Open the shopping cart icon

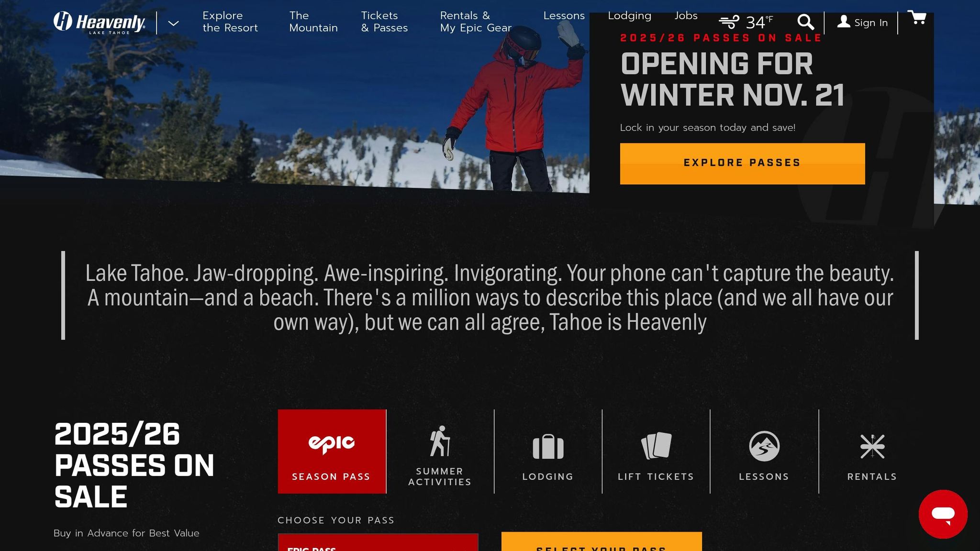[917, 18]
